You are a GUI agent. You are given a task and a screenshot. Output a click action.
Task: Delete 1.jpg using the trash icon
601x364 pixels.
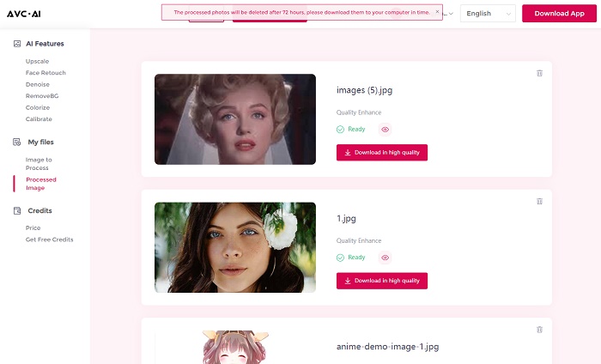[539, 201]
